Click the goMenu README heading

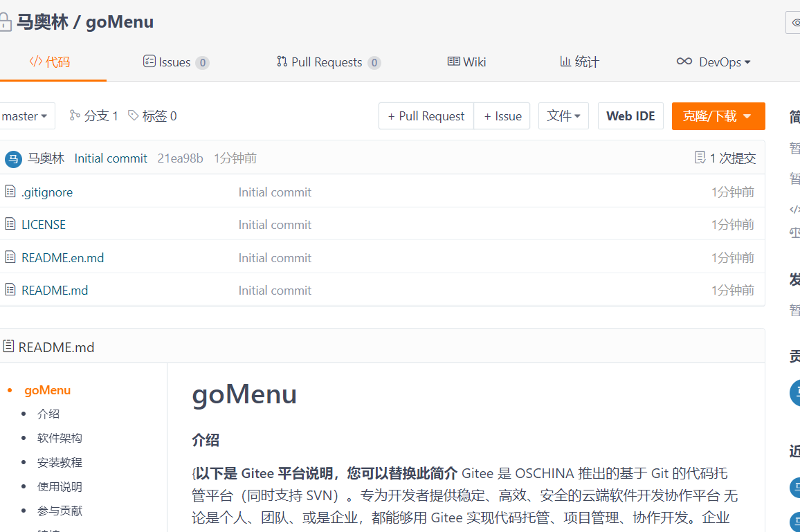click(244, 394)
